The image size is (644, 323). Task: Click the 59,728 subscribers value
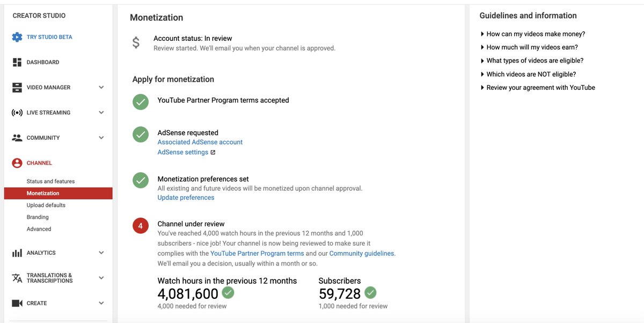point(340,294)
